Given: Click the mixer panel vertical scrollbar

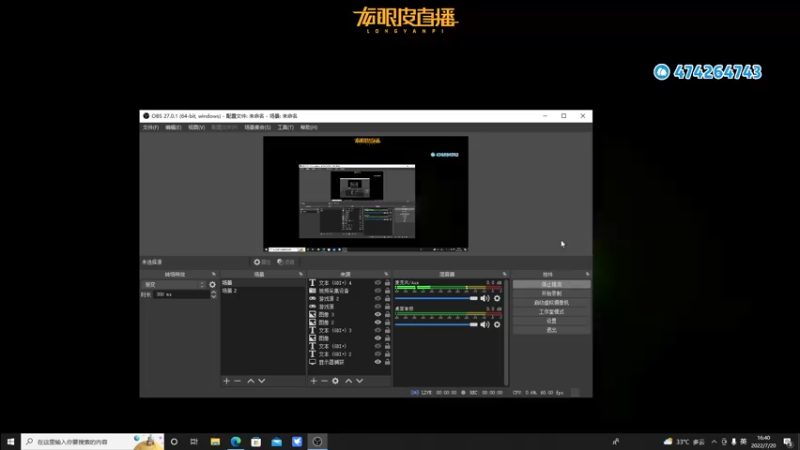Looking at the screenshot, I should pyautogui.click(x=506, y=332).
